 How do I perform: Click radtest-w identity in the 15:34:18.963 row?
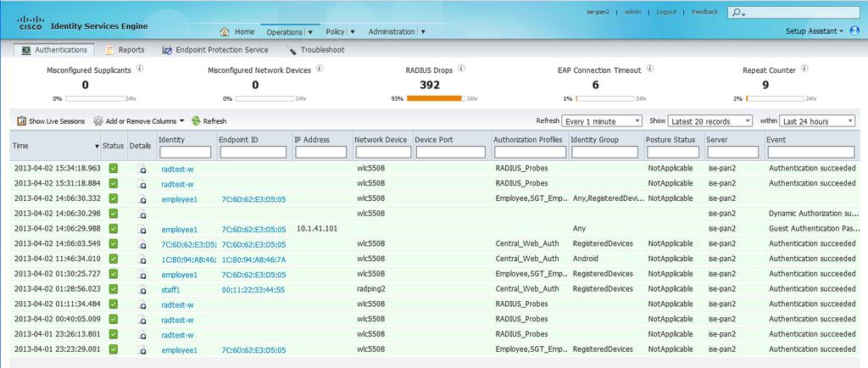[x=177, y=169]
